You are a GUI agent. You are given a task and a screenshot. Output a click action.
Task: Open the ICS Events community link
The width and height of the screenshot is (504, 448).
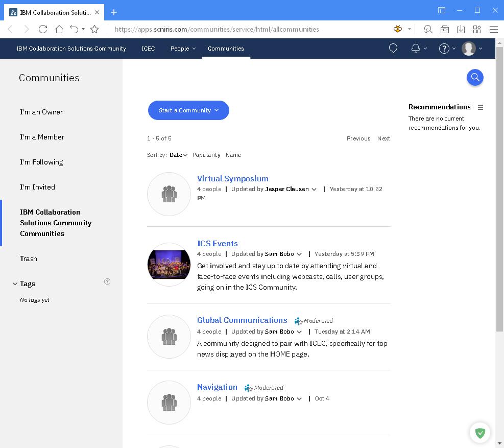218,244
